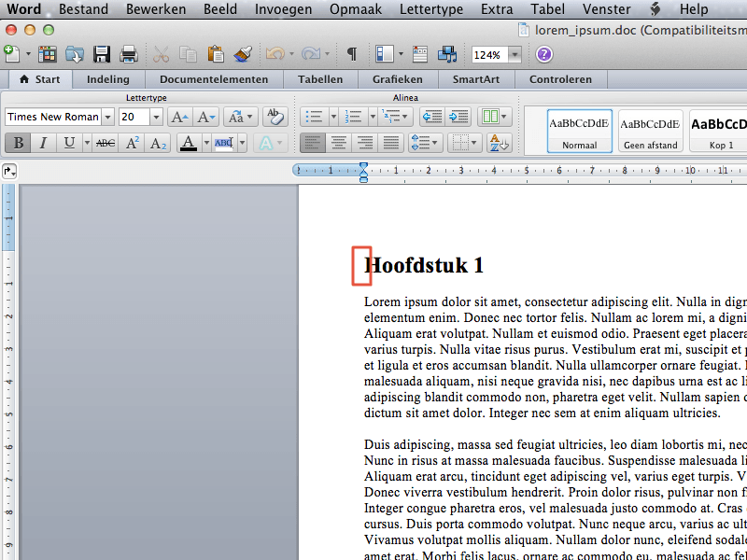The image size is (747, 560).
Task: Copy selection with the copy icon
Action: [189, 54]
